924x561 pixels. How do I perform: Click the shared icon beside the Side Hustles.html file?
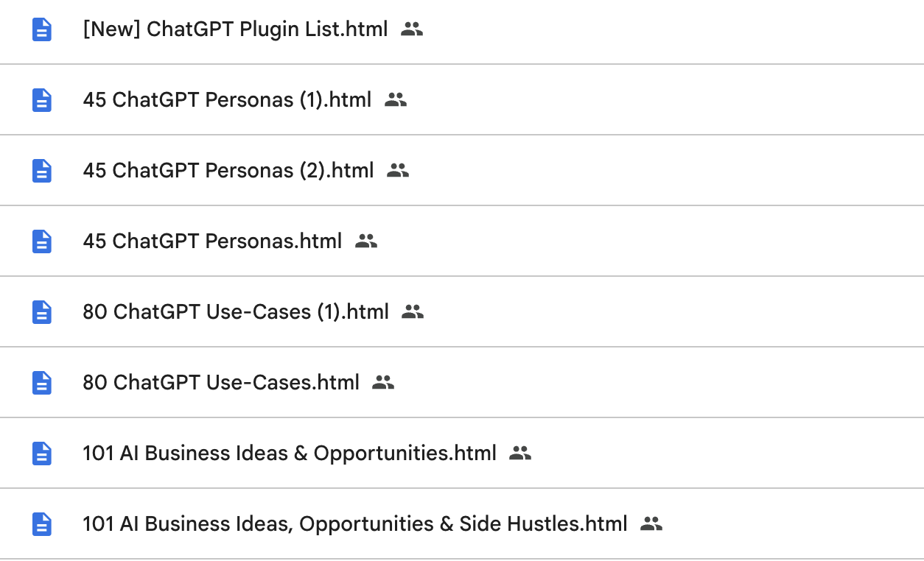pos(651,524)
